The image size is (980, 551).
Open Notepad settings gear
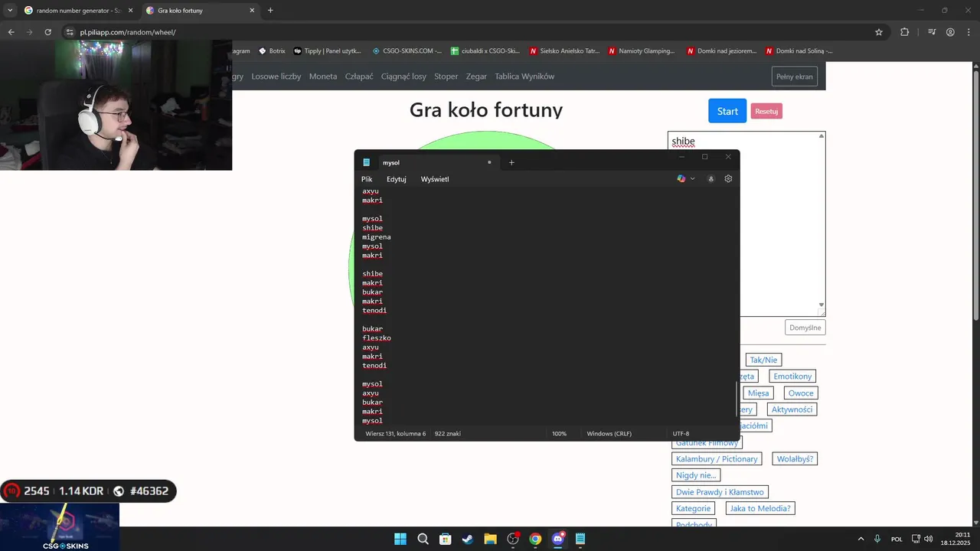pos(728,178)
